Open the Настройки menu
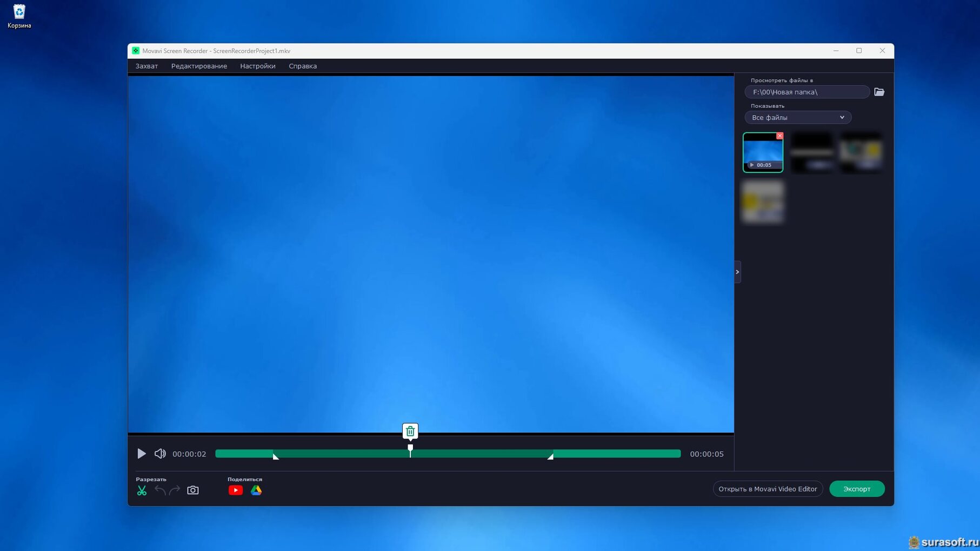The image size is (980, 551). coord(258,66)
